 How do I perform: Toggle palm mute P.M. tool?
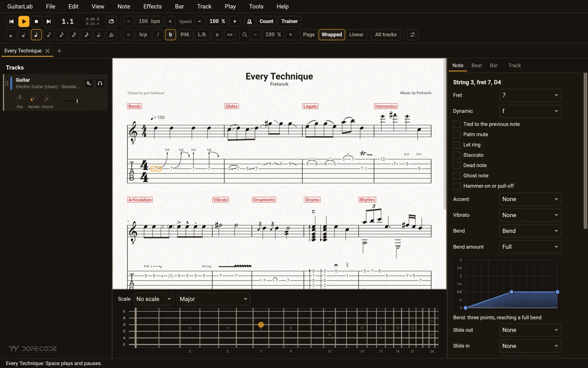185,35
